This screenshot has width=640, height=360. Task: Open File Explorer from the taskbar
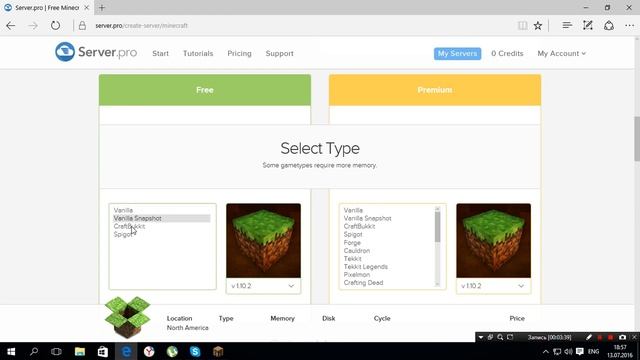[80, 351]
